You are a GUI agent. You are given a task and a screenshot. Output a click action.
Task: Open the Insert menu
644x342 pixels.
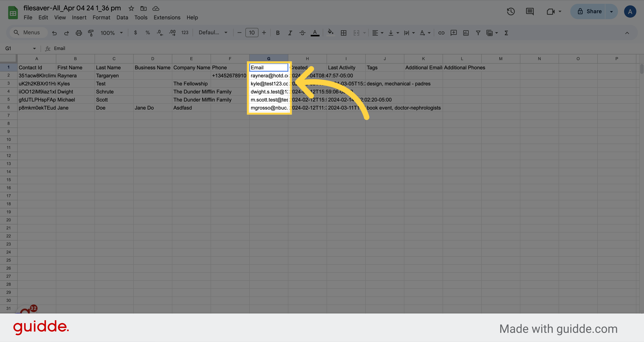tap(79, 17)
